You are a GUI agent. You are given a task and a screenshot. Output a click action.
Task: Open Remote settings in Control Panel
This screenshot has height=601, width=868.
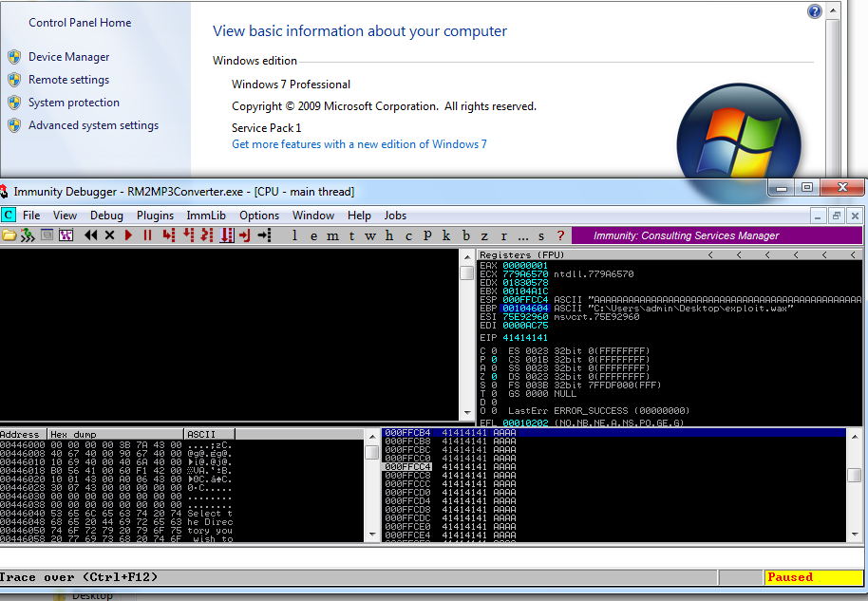tap(68, 80)
